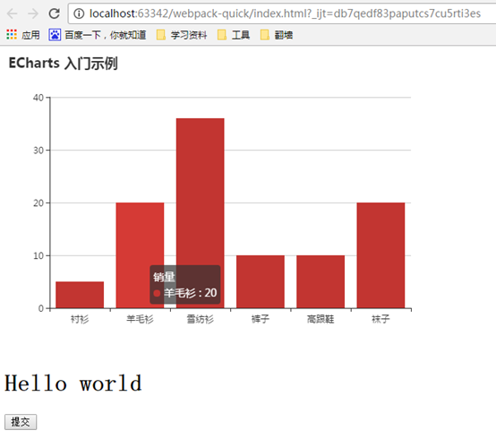Click the 雪纺衫 x-axis label
Screen dimensions: 496x448
pyautogui.click(x=201, y=319)
